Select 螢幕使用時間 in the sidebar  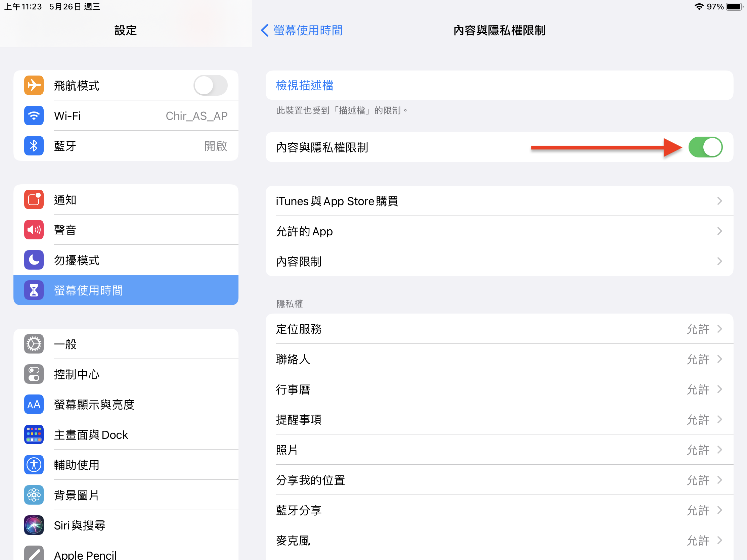coord(126,290)
